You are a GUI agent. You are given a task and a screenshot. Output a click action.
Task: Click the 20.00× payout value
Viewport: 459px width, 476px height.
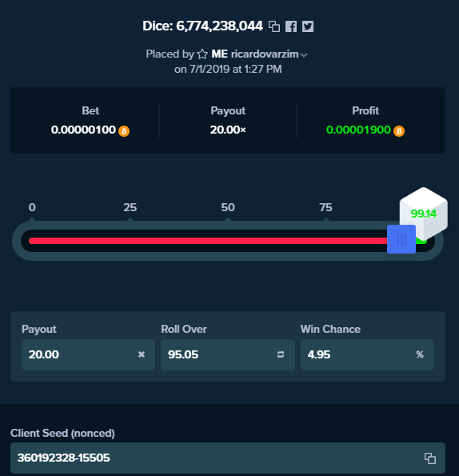[x=228, y=130]
